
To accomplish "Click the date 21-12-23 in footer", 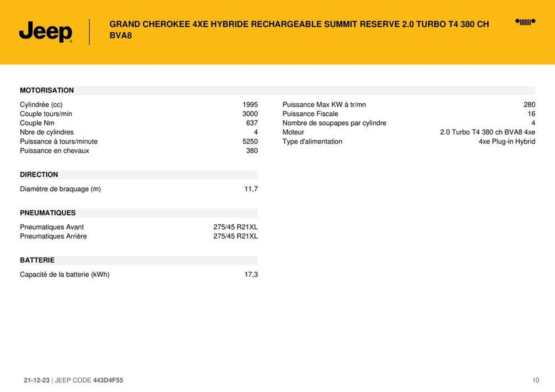I will (x=37, y=380).
